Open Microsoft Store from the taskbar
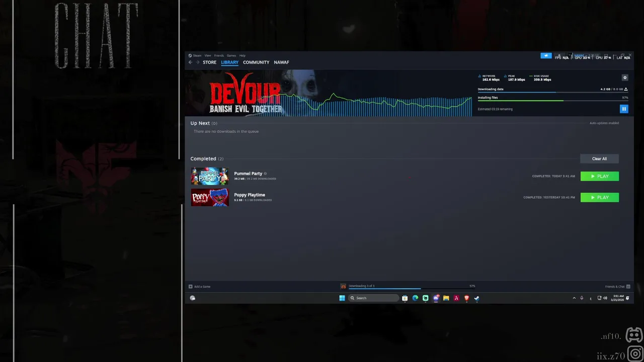 pos(405,298)
